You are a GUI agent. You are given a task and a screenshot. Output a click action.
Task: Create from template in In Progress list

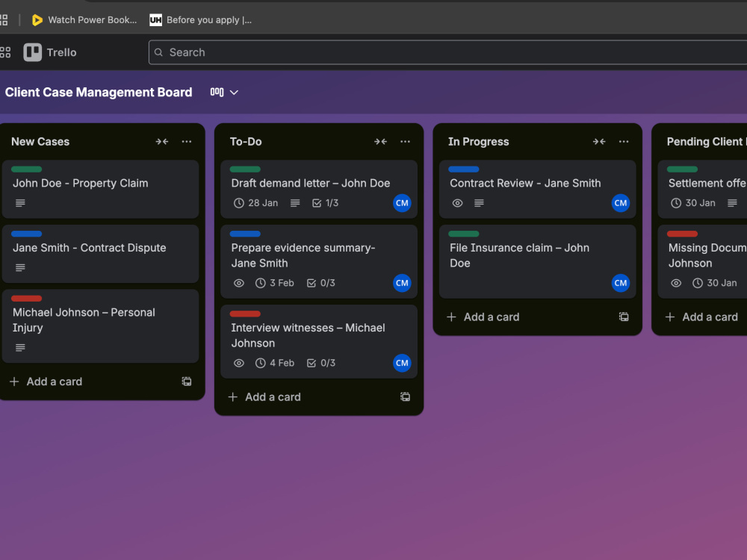click(624, 317)
